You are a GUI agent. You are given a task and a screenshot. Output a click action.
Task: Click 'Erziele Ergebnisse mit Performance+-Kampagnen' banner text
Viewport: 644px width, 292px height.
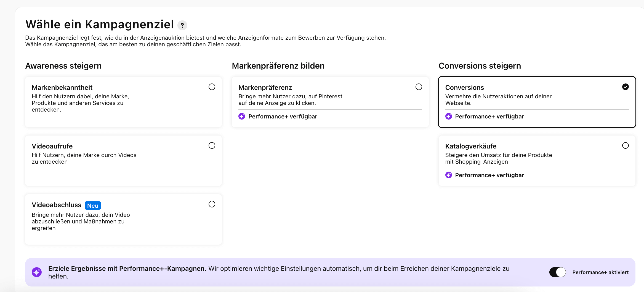click(x=127, y=269)
